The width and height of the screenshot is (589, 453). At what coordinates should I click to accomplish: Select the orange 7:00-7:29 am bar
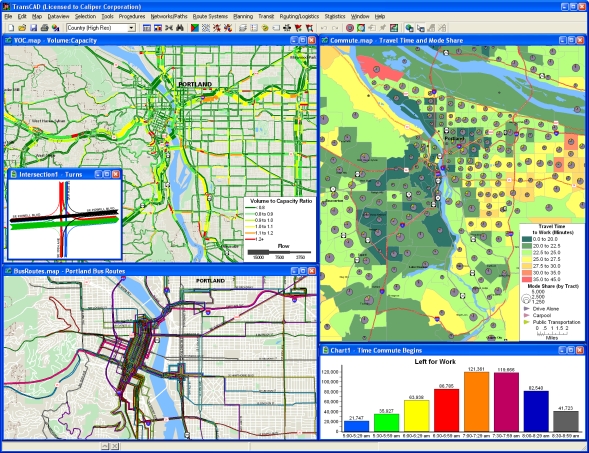[477, 402]
